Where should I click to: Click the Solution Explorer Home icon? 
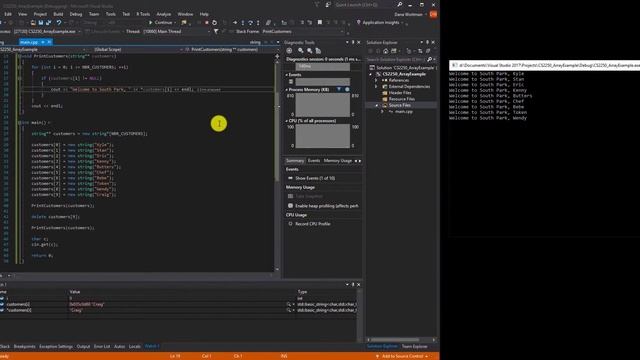coord(386,51)
